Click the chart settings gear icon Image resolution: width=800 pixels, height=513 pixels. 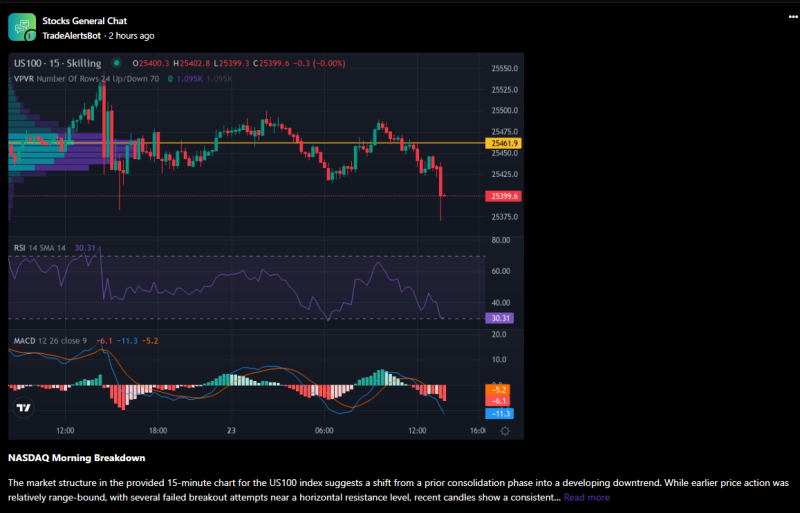tap(505, 431)
